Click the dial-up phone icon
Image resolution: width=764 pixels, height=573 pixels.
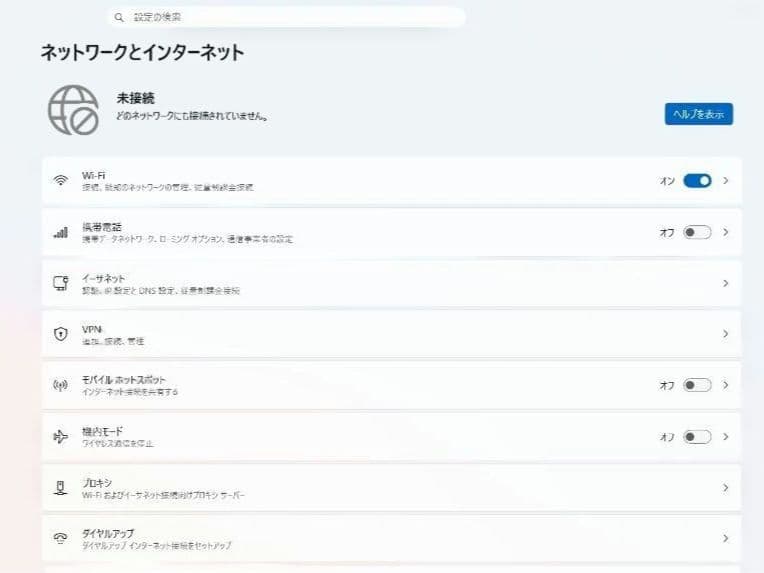pyautogui.click(x=61, y=538)
